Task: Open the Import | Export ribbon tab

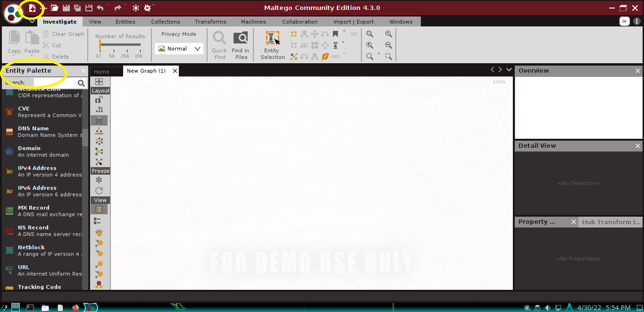Action: 353,22
